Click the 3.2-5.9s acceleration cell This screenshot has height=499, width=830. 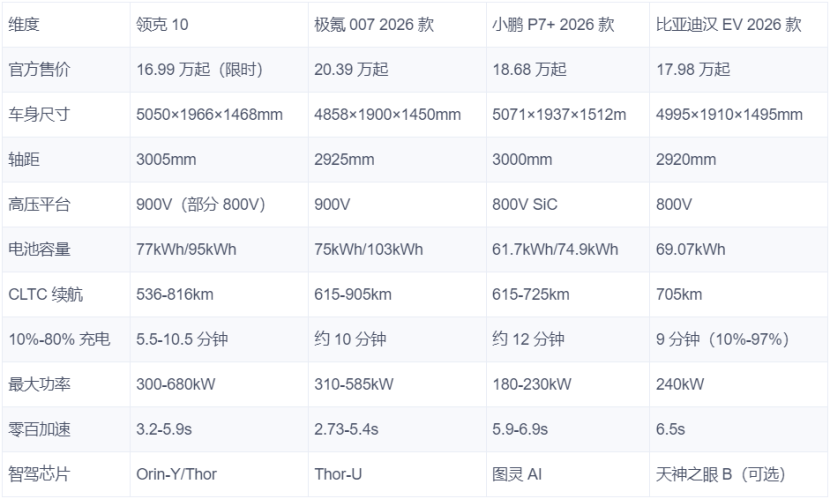[219, 429]
